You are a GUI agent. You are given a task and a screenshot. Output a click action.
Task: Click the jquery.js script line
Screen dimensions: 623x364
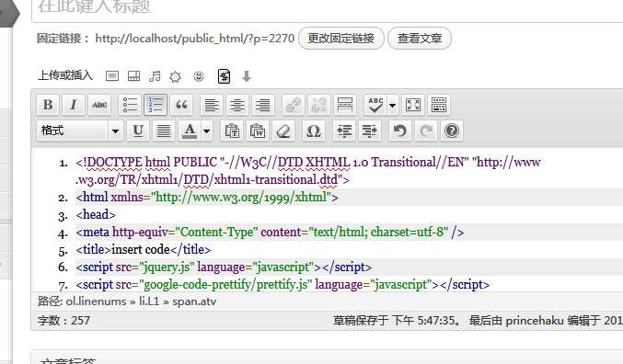224,267
